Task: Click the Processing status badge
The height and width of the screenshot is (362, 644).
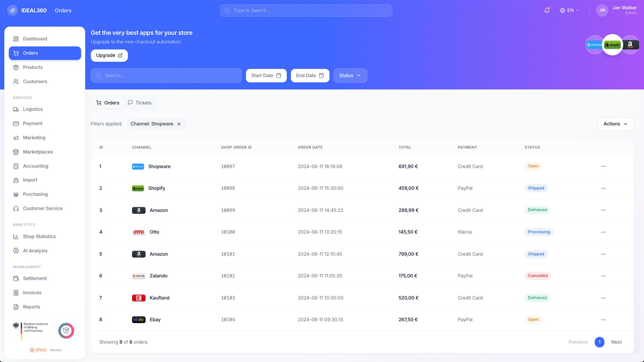Action: point(539,232)
